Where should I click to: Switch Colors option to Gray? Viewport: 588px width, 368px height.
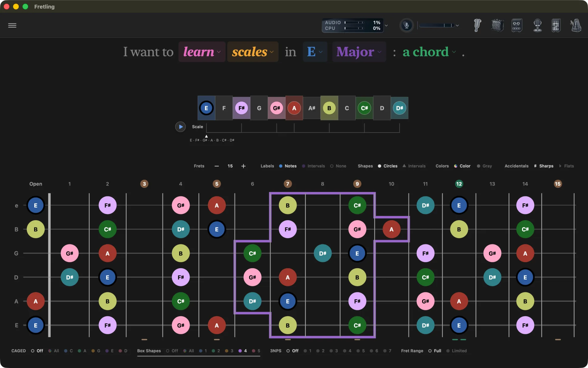(484, 166)
